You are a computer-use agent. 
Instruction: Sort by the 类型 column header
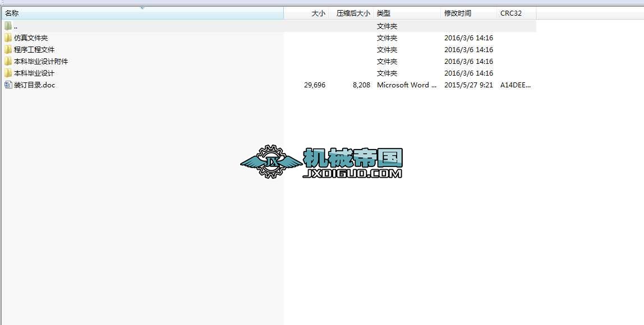[x=407, y=13]
